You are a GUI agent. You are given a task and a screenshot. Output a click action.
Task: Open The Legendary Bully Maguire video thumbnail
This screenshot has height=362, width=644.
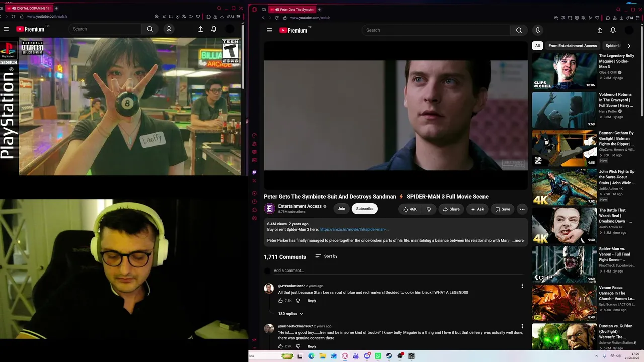[565, 70]
